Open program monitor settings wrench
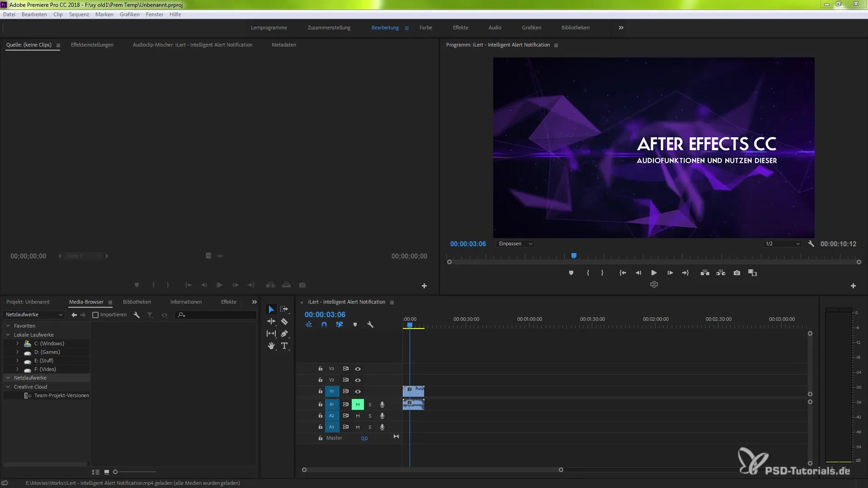The image size is (868, 488). tap(811, 244)
